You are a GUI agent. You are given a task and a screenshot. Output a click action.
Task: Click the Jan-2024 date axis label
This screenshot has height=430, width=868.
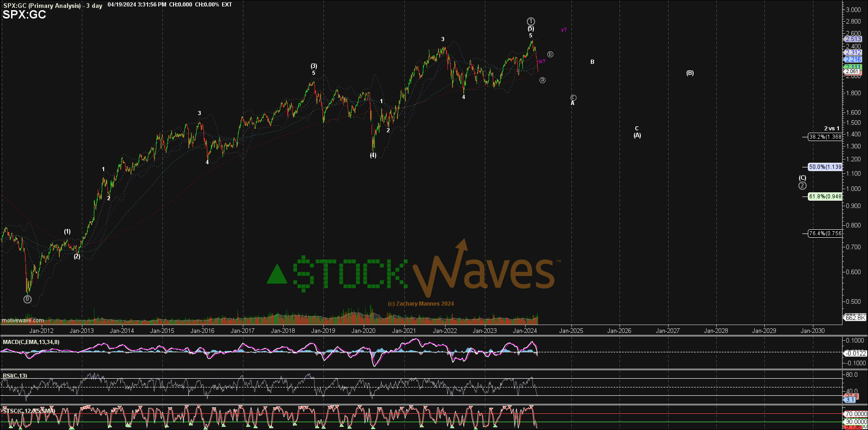(525, 331)
